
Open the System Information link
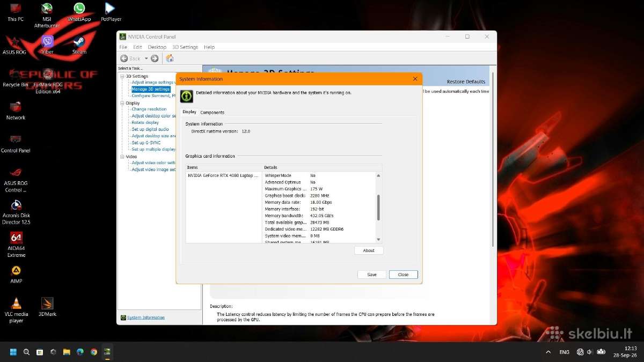tap(146, 317)
